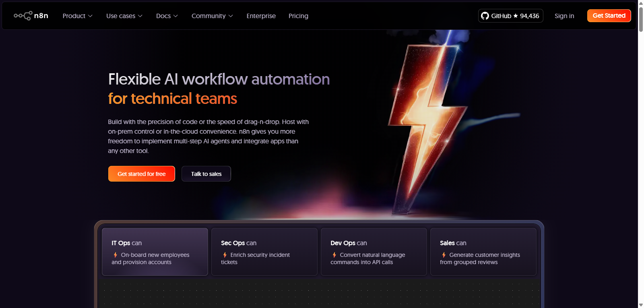The height and width of the screenshot is (308, 644).
Task: Click the n8n logo icon
Action: pos(23,16)
